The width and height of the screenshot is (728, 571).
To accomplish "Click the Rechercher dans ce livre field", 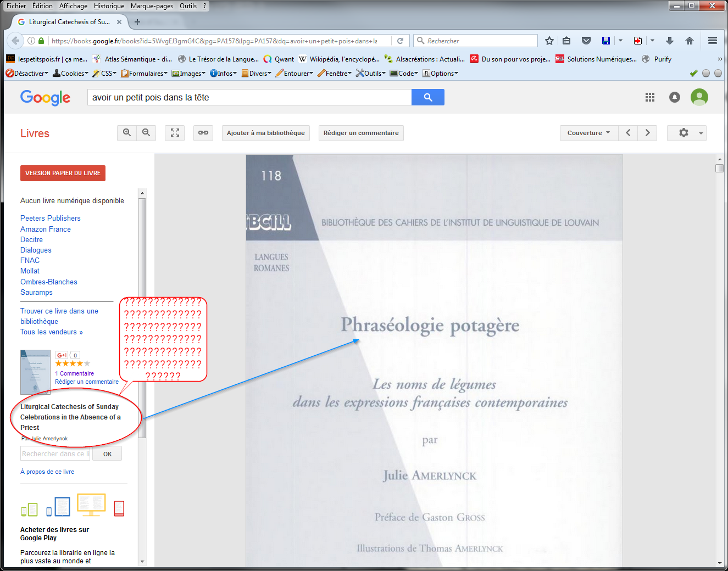I will (x=55, y=454).
